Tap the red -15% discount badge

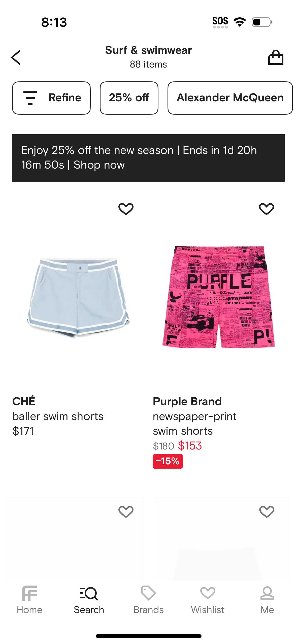tap(168, 461)
